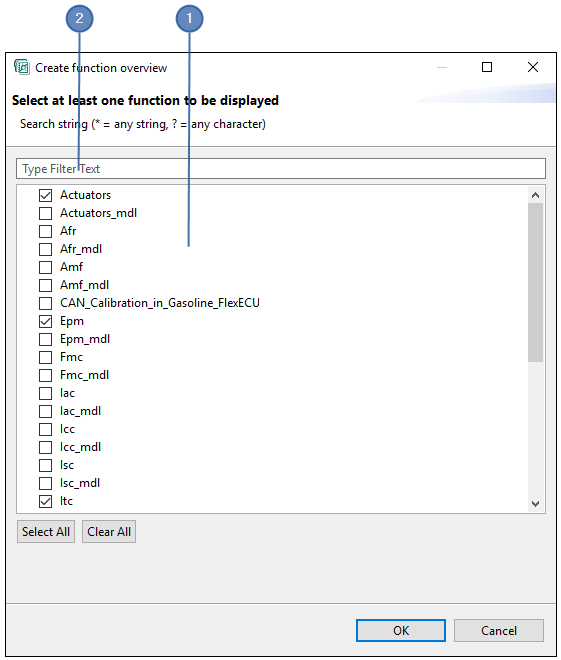
Task: Select the Amf checkbox
Action: tap(45, 267)
